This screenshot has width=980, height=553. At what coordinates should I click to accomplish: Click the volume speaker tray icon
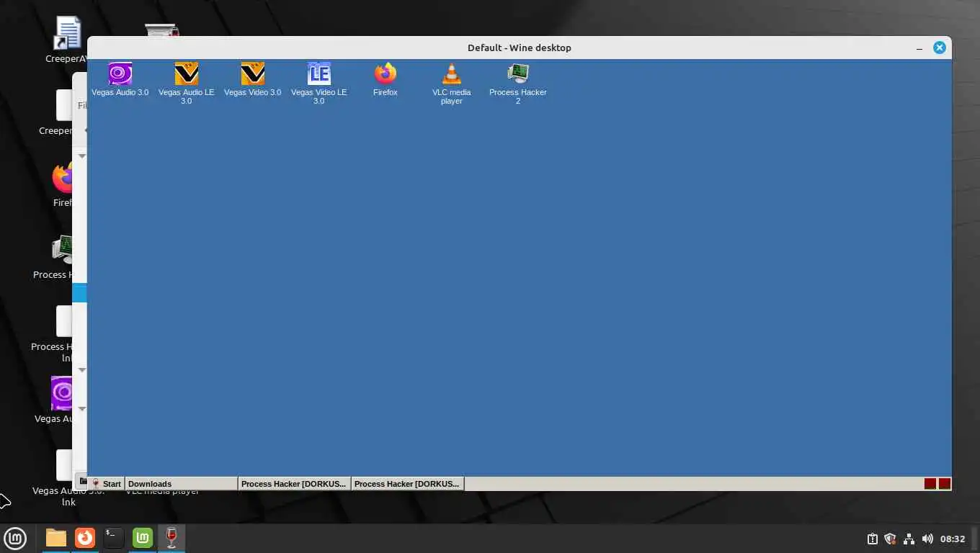click(927, 539)
